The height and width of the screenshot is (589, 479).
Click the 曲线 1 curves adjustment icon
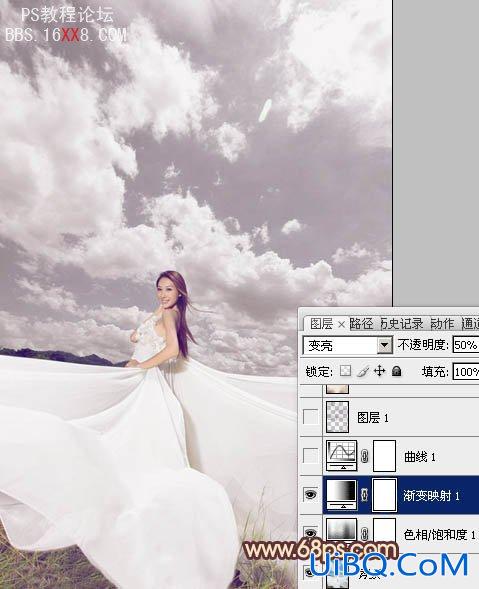(341, 456)
